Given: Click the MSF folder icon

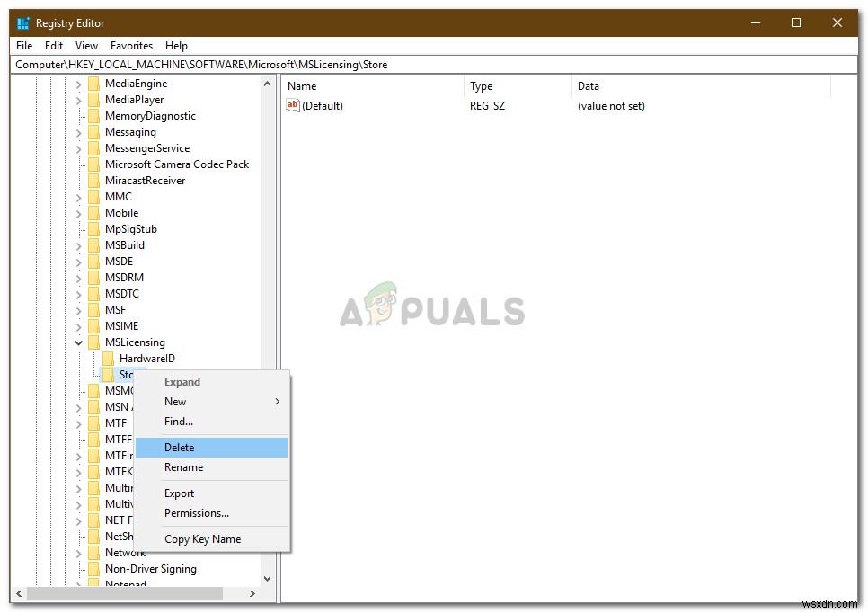Looking at the screenshot, I should 94,310.
